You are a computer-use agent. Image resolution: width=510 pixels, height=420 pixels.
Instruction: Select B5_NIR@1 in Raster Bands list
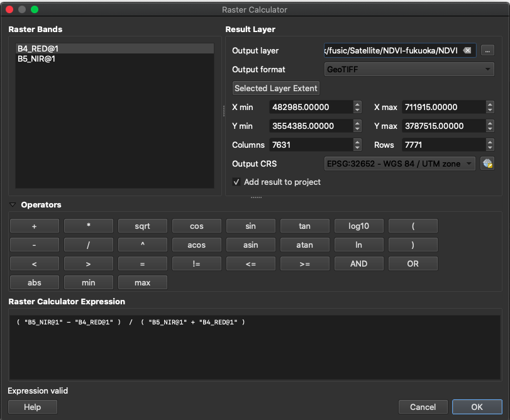click(x=38, y=58)
